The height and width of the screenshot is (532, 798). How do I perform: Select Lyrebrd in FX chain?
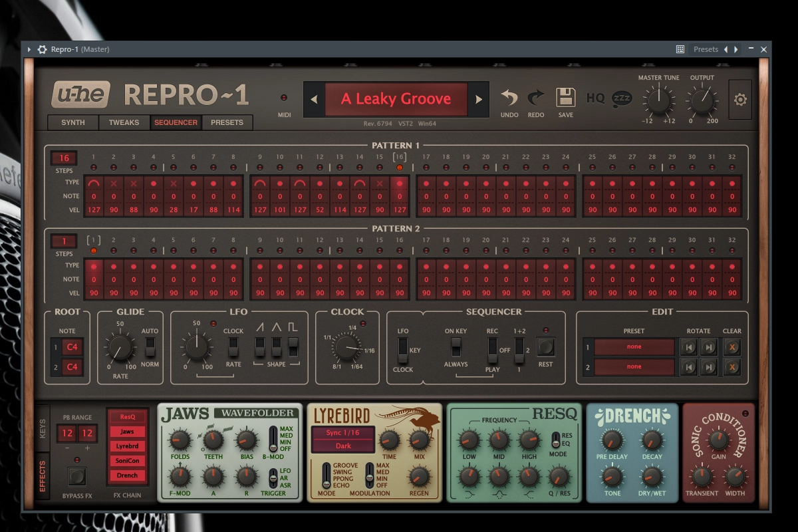128,446
